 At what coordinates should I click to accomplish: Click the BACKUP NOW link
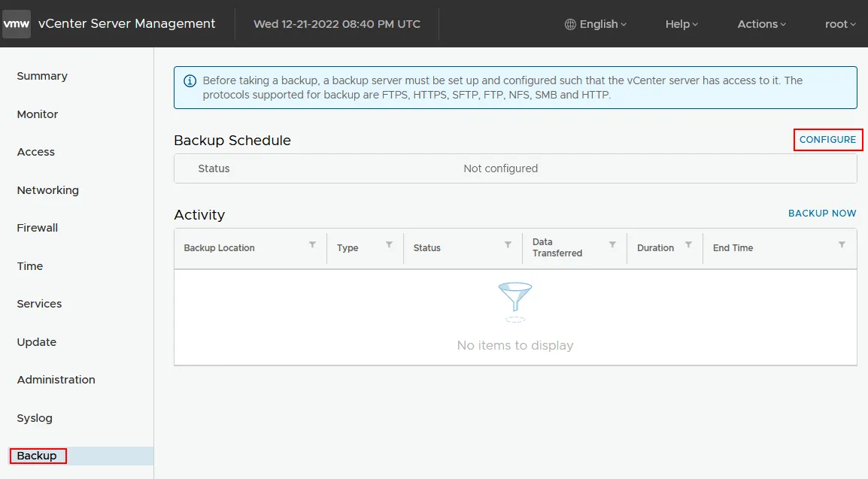point(822,214)
